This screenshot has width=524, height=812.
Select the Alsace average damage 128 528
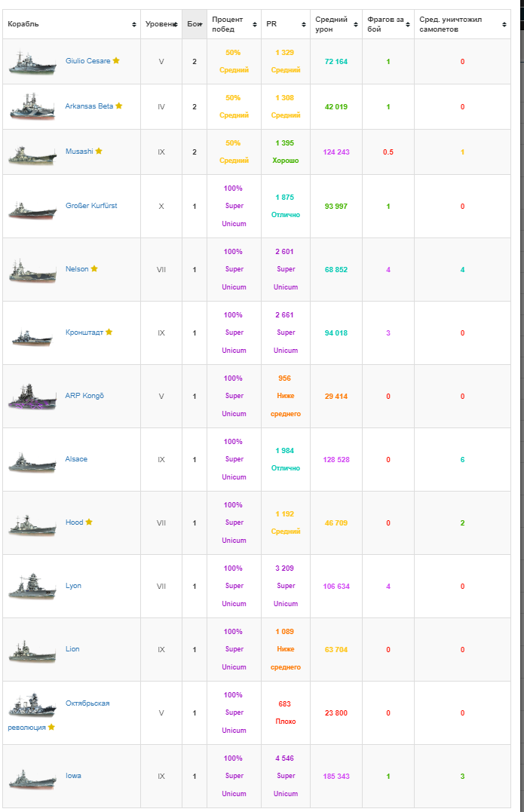pyautogui.click(x=336, y=459)
